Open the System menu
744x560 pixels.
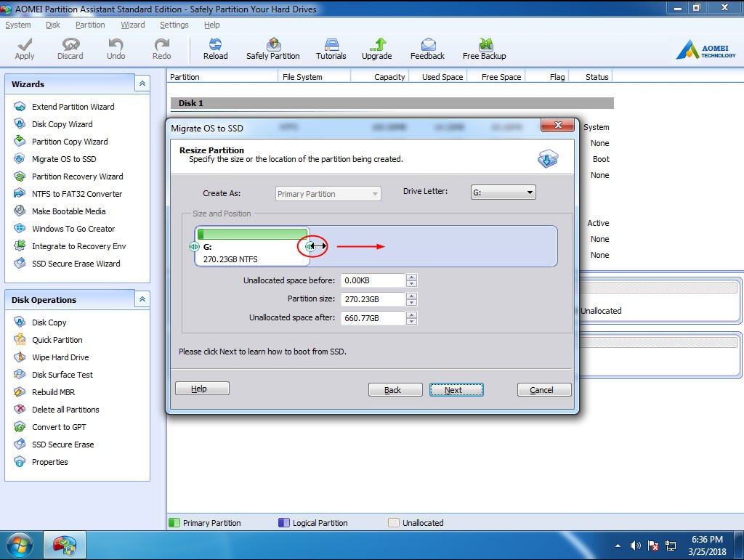tap(18, 25)
